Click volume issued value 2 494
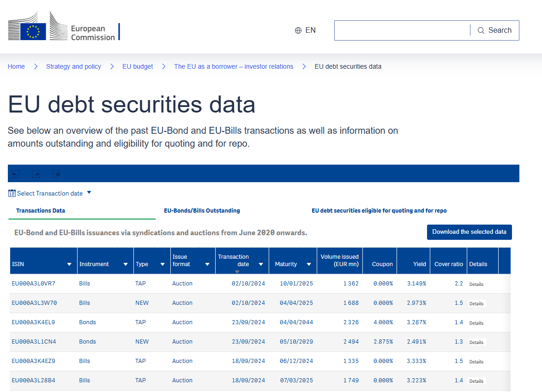542x392 pixels. click(x=351, y=342)
